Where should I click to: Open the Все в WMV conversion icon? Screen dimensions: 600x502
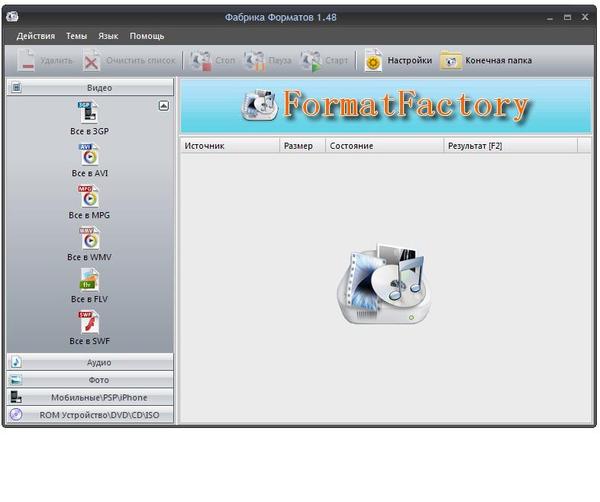(x=89, y=238)
